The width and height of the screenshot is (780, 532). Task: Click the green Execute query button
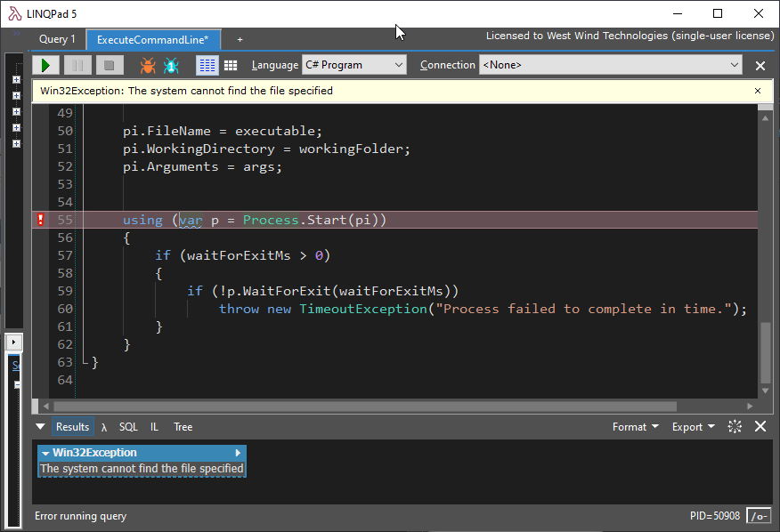coord(45,65)
